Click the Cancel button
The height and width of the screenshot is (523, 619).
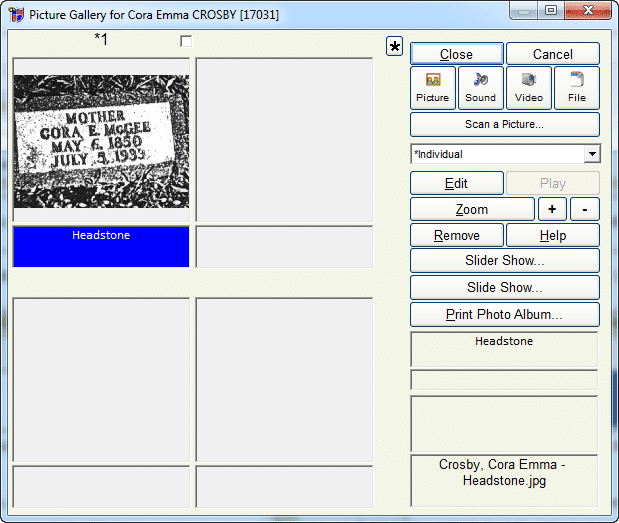(x=552, y=54)
